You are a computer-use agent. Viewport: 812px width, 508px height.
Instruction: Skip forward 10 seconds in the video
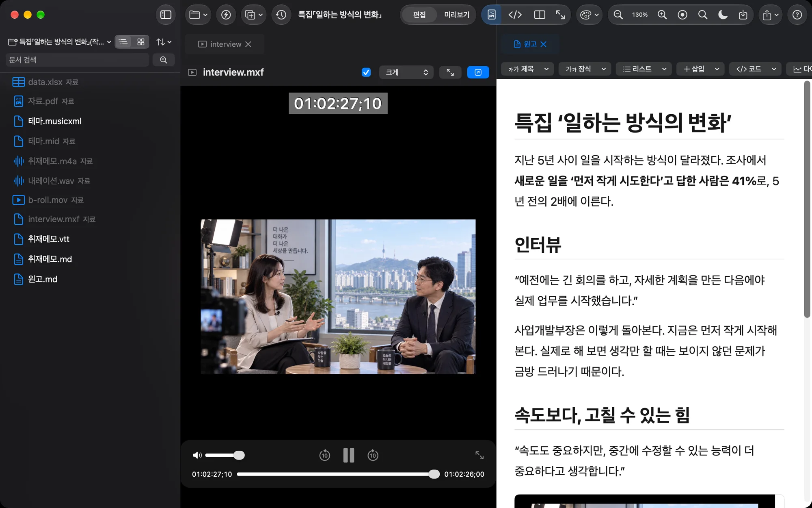(x=373, y=455)
